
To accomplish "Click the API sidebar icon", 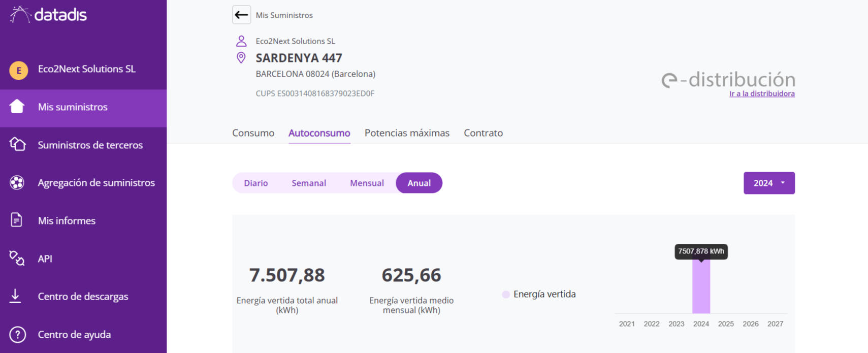I will click(x=17, y=259).
